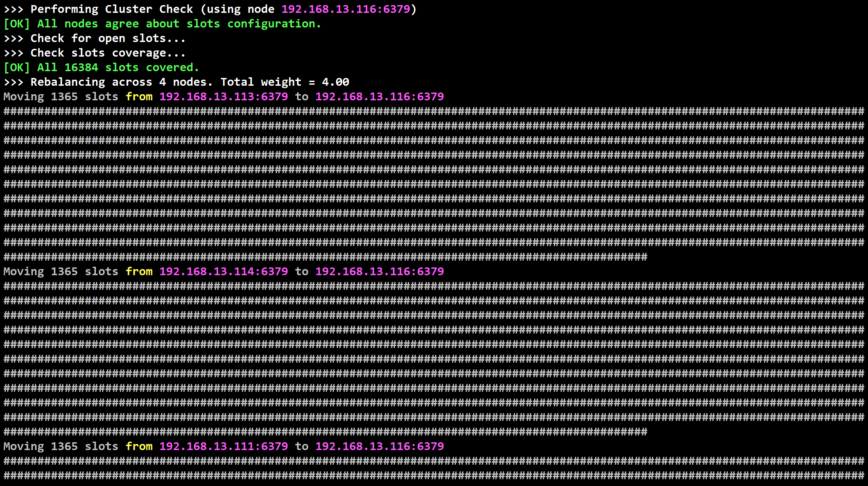Click the [OK] tag before 'All 16384 slots'
Viewport: 868px width, 486px height.
17,67
